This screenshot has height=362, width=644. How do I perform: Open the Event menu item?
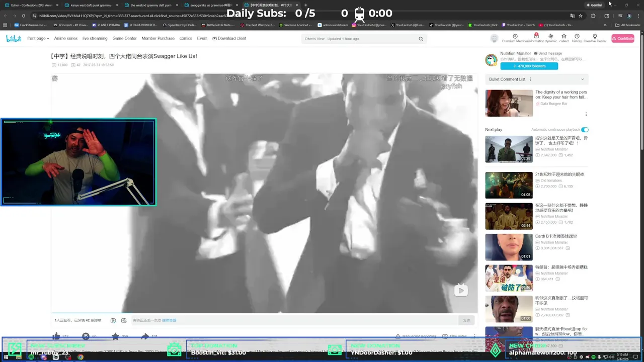202,38
